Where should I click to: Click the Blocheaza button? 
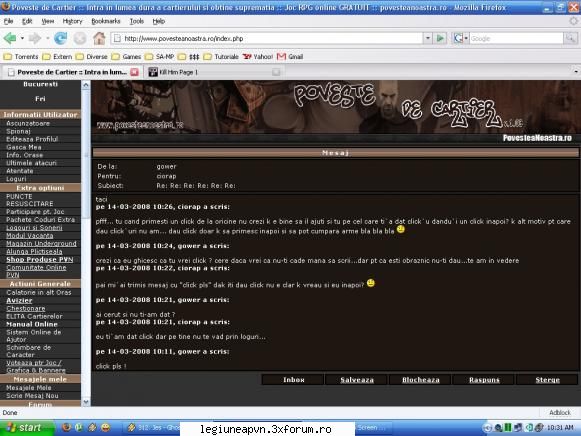pos(421,380)
